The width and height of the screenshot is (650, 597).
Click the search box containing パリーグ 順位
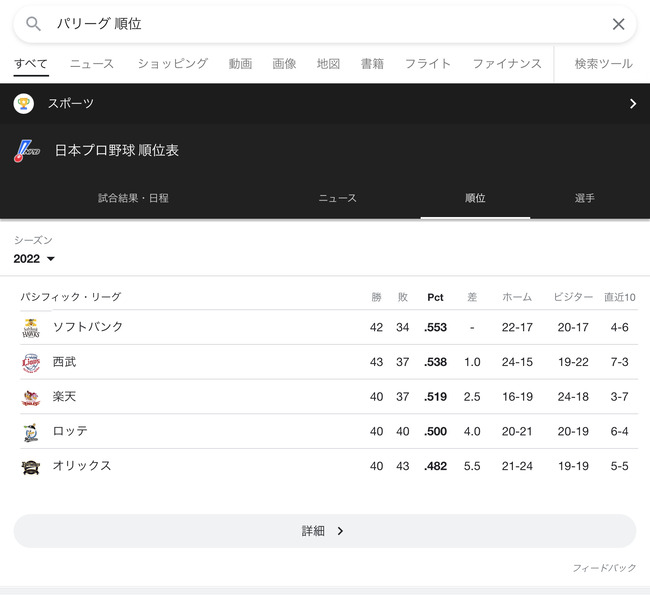[x=325, y=24]
